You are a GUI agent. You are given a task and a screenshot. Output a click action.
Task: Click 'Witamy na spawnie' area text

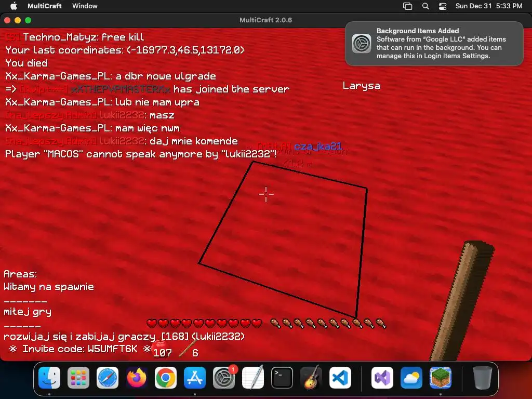(48, 287)
